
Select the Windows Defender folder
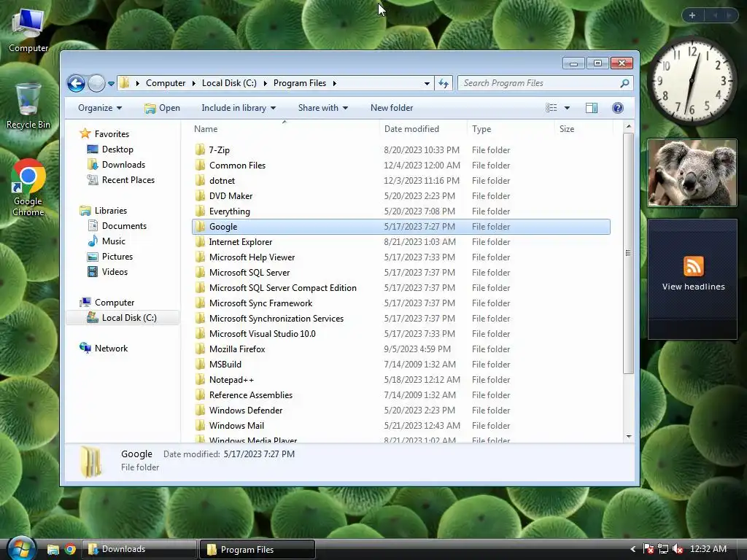pos(400,410)
